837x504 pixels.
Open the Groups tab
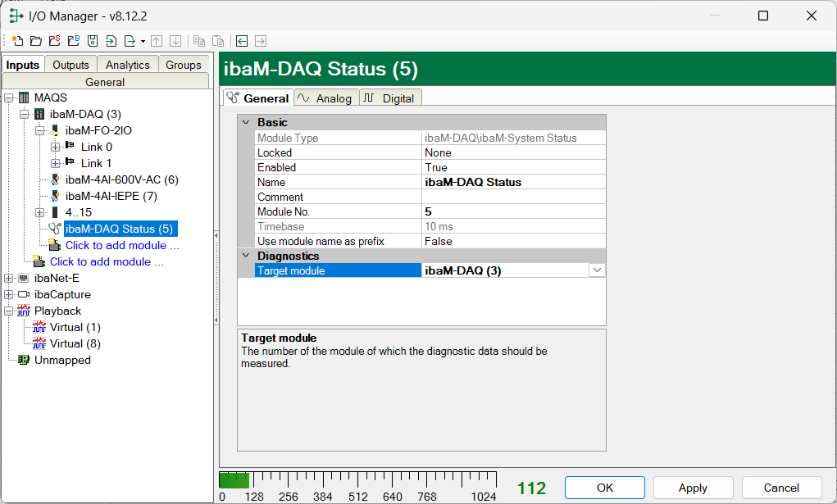183,65
